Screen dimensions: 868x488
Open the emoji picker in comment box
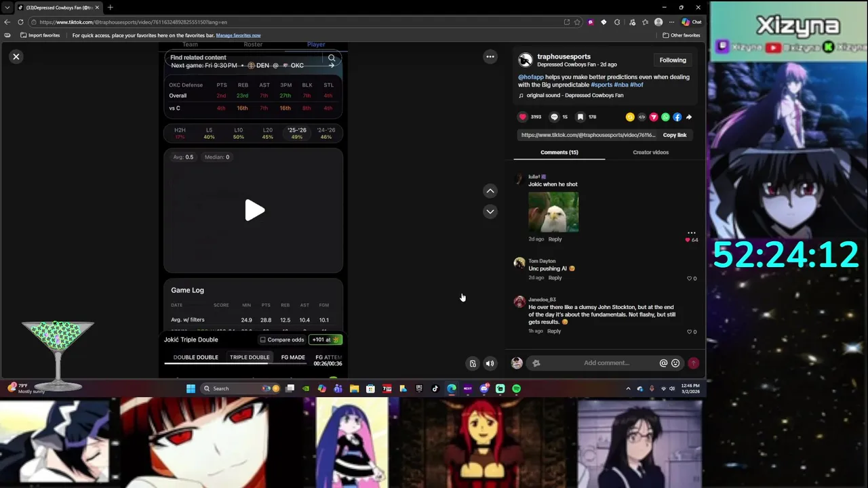675,363
